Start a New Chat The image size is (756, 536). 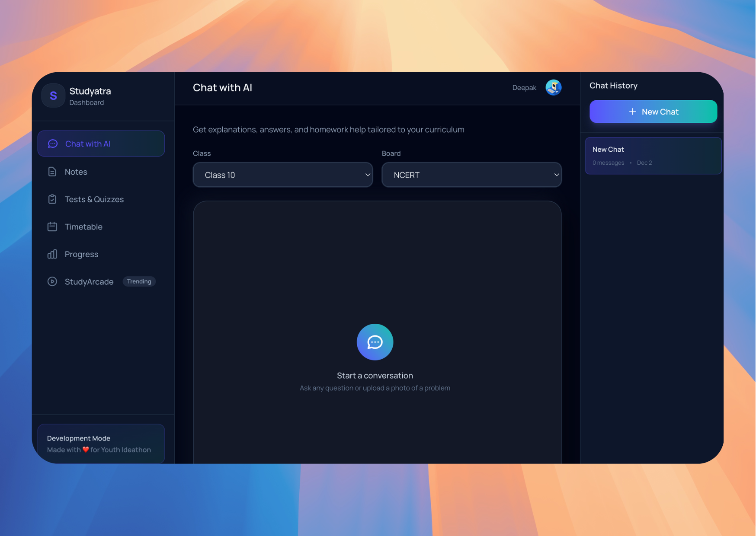(653, 112)
